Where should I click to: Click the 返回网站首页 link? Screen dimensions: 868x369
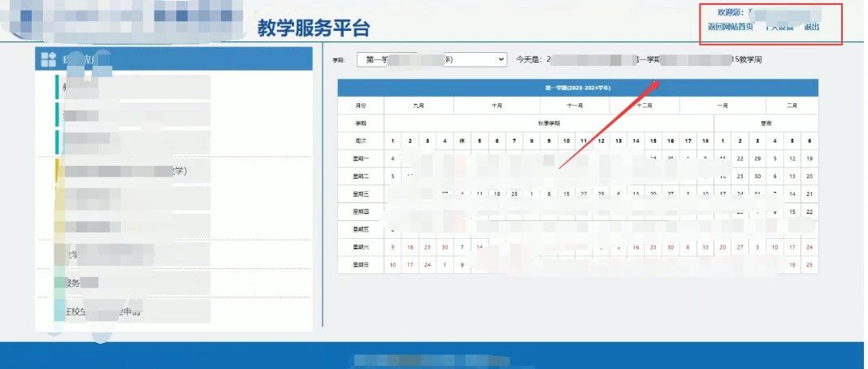click(730, 27)
